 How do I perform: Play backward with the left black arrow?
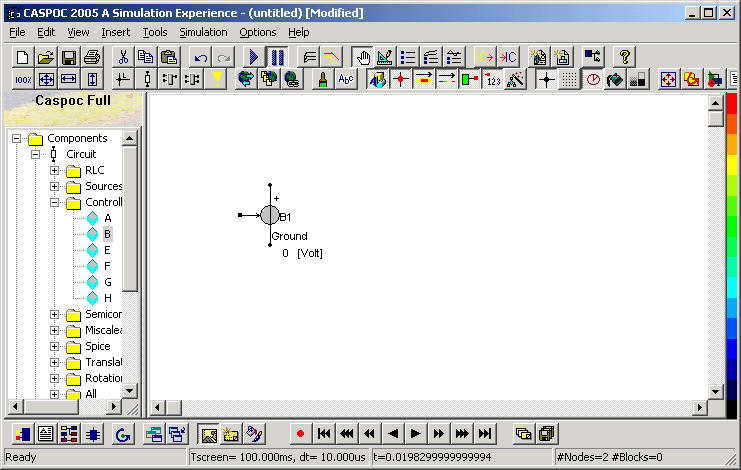click(393, 434)
